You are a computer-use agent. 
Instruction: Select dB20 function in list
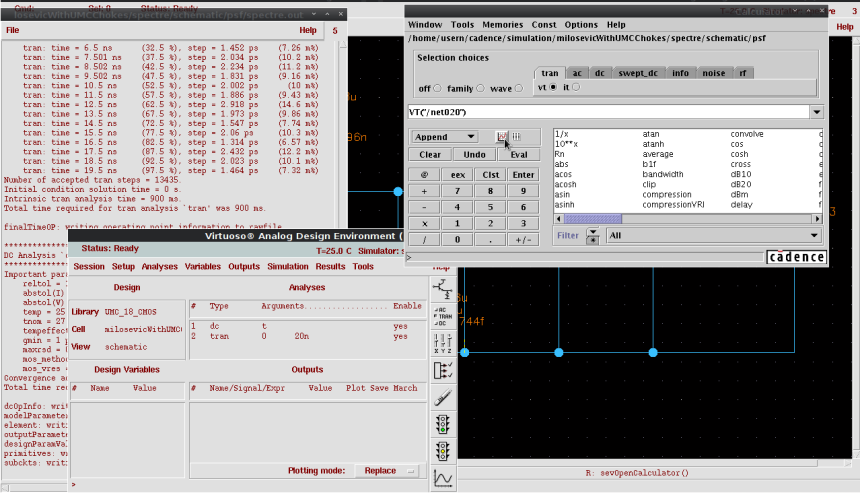(x=740, y=184)
